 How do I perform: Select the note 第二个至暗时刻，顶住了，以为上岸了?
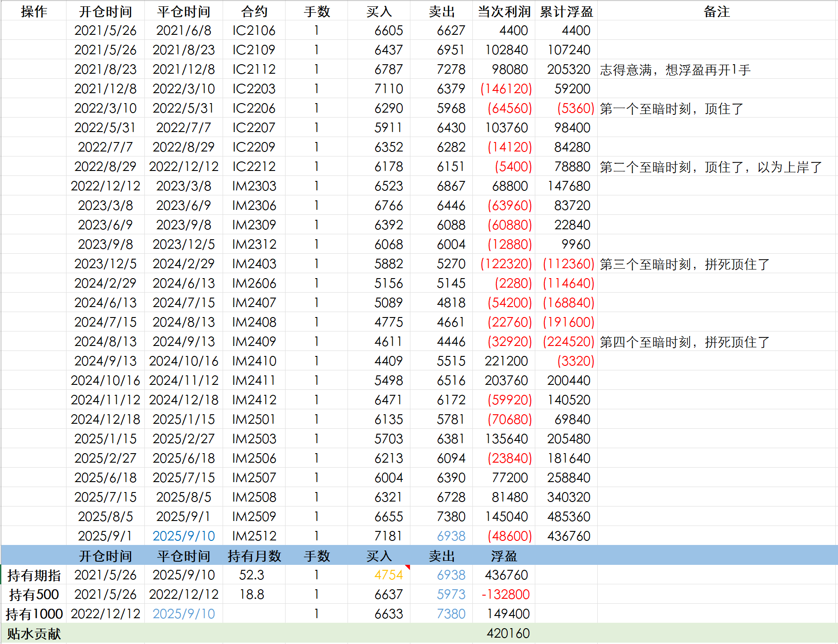pyautogui.click(x=710, y=167)
